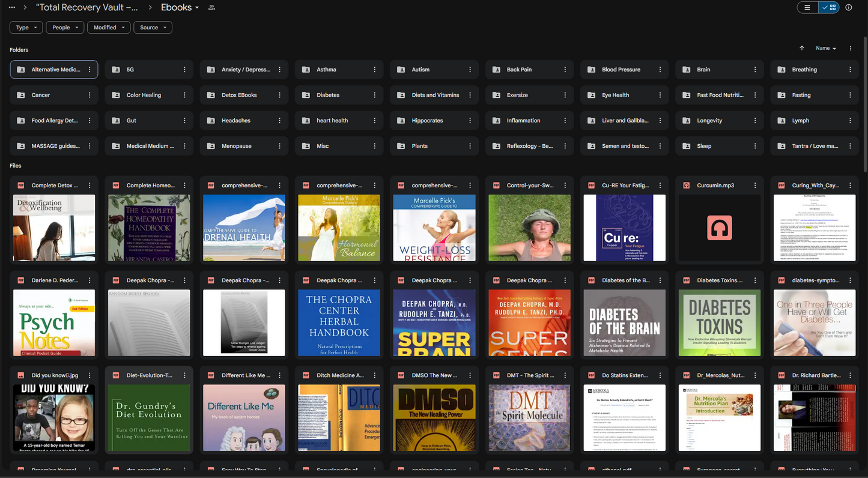Open the People filter chip
Screen dimensions: 868x478
tap(65, 28)
